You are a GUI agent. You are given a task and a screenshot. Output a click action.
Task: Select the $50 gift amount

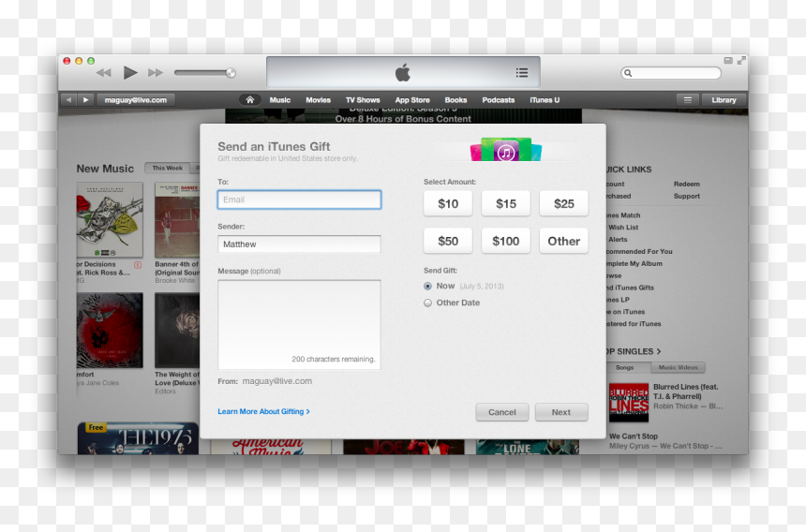(x=448, y=241)
